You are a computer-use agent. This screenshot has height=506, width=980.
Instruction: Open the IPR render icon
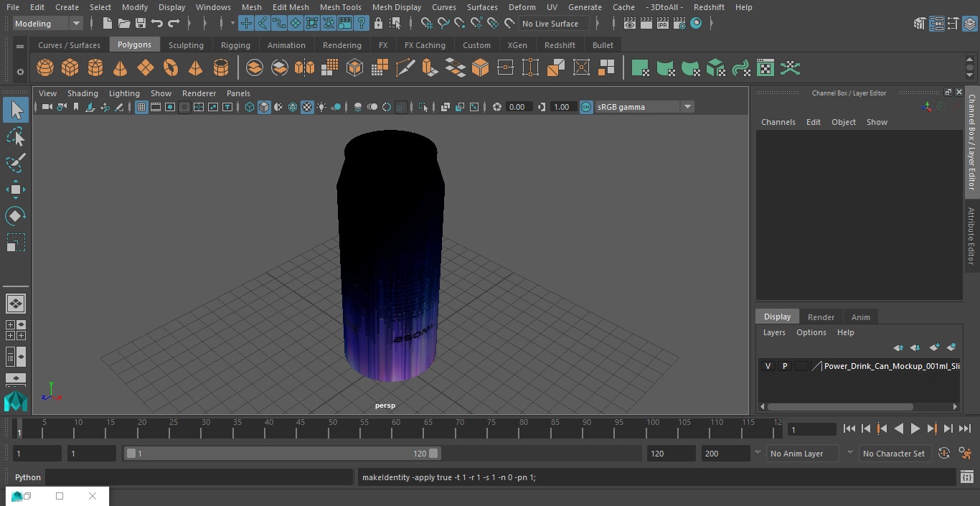[x=663, y=24]
